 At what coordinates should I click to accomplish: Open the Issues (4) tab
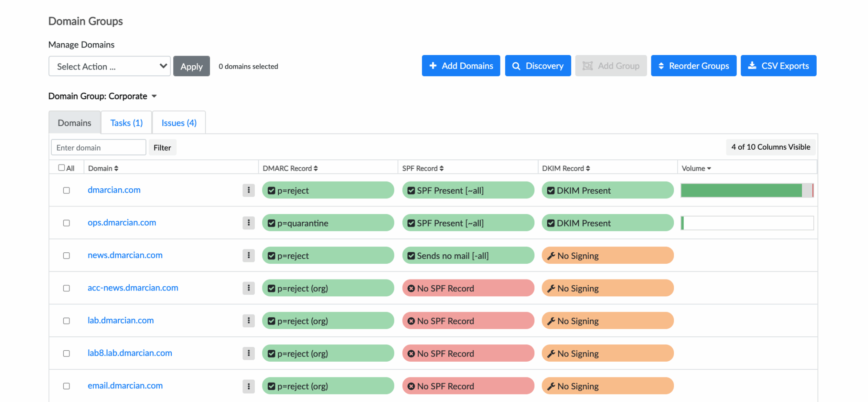(179, 123)
